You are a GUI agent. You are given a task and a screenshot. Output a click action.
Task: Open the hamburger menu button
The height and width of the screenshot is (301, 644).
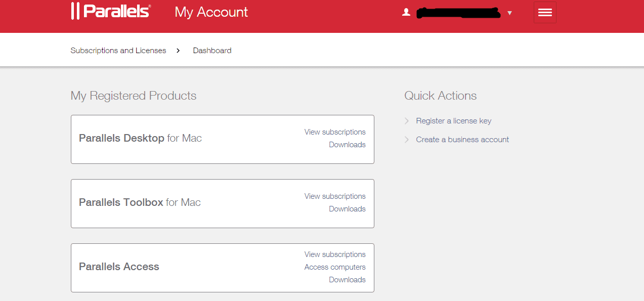pyautogui.click(x=545, y=13)
